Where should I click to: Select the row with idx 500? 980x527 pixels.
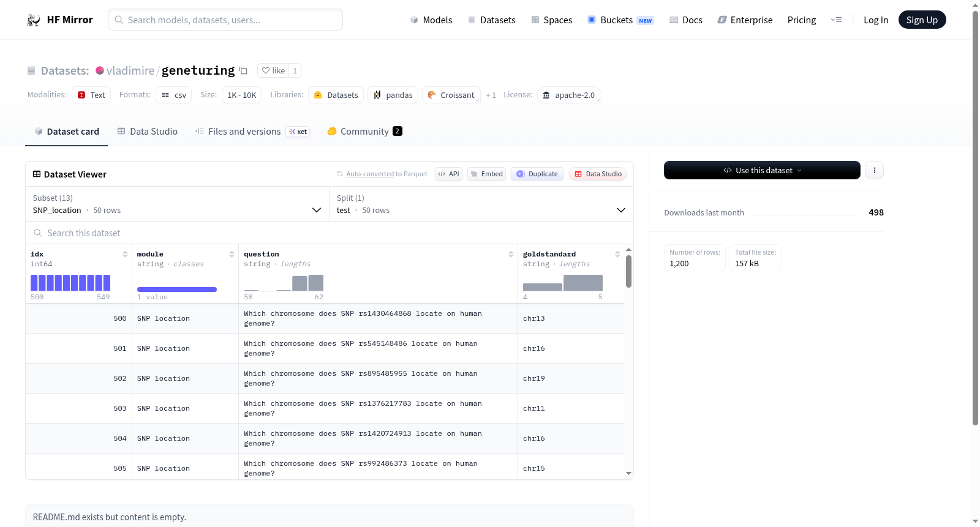point(325,318)
